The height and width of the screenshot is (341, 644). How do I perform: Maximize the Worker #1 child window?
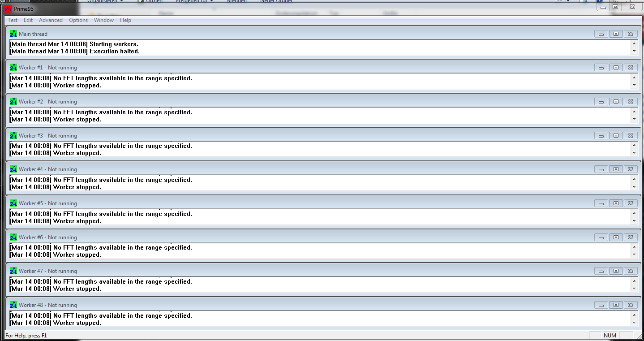(x=616, y=68)
